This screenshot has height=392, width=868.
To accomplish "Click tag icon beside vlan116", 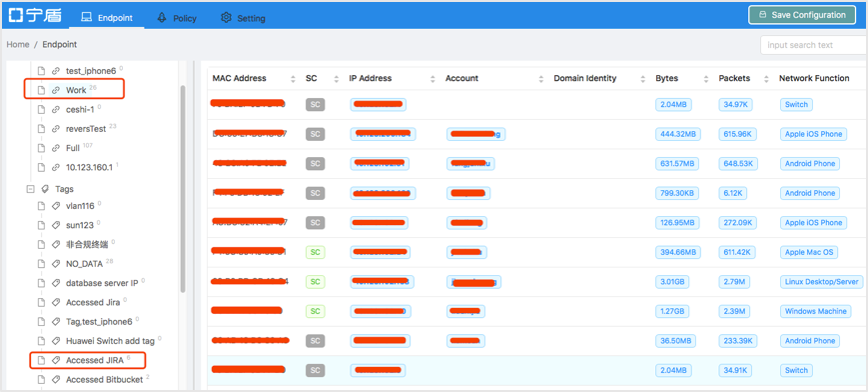I will [x=55, y=206].
